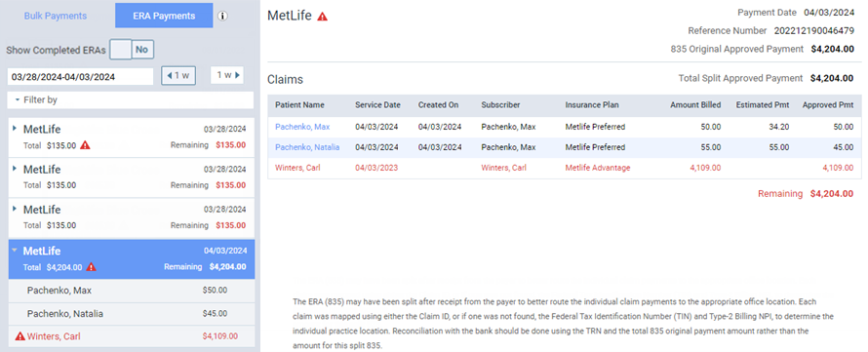Select the ERA Payments tab
868x352 pixels.
pyautogui.click(x=164, y=16)
